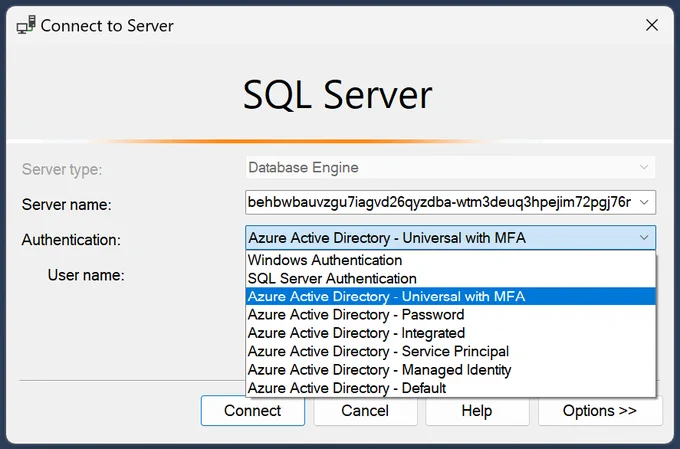Click the Connect button

(253, 411)
